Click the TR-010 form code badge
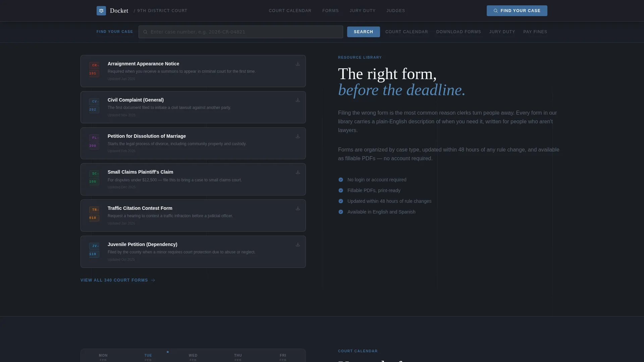 [94, 214]
